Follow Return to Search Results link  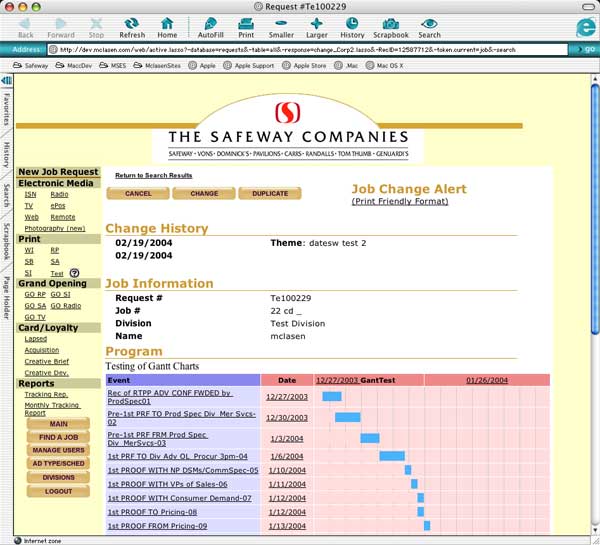[x=153, y=175]
